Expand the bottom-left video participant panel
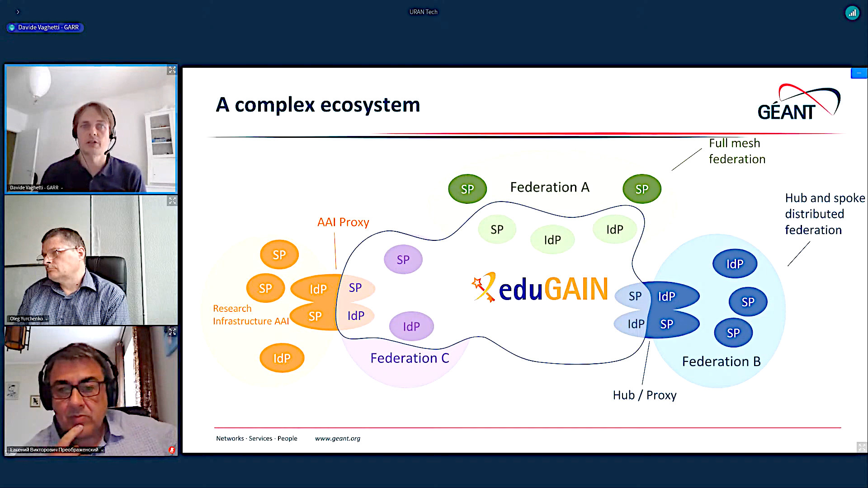The width and height of the screenshot is (868, 488). [172, 332]
